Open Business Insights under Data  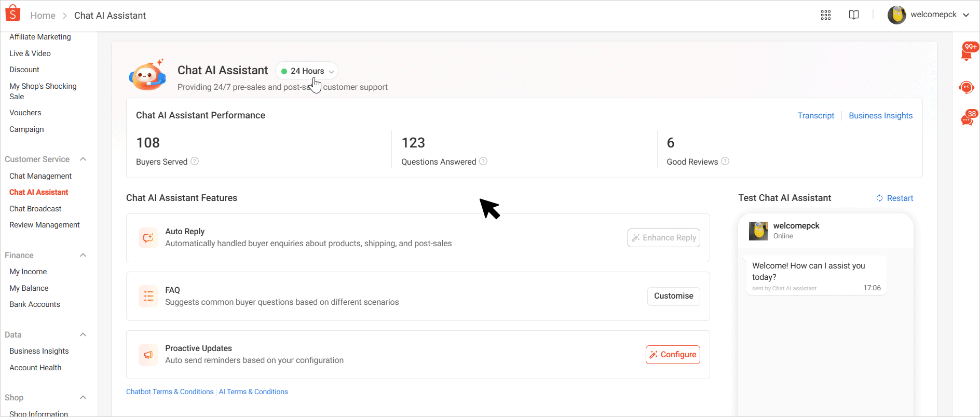(x=38, y=351)
